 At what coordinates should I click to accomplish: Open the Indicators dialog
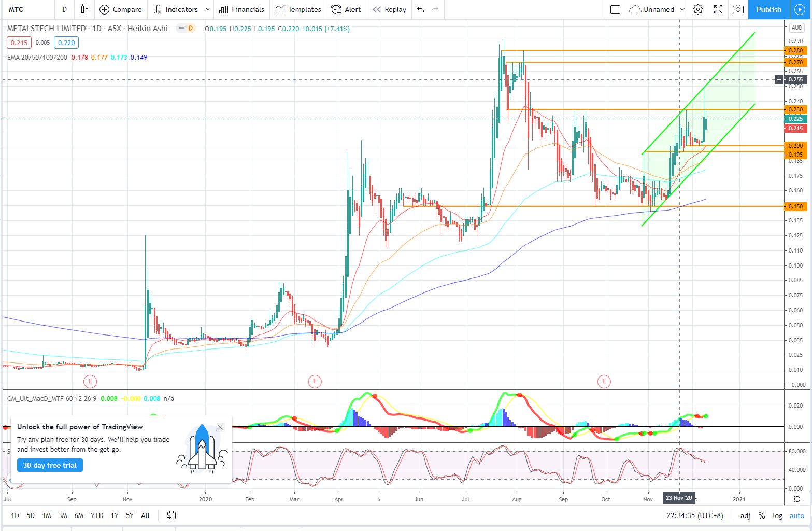(x=176, y=9)
